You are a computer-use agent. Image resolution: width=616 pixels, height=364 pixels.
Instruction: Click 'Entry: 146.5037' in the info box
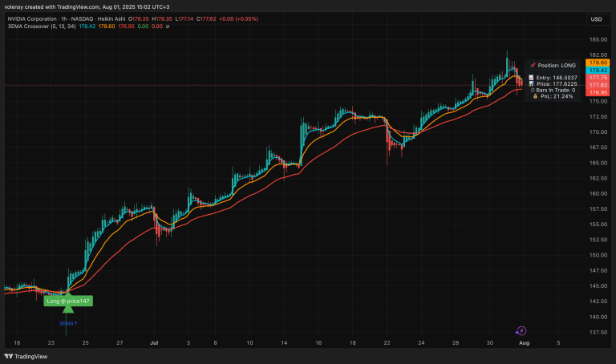pos(557,78)
